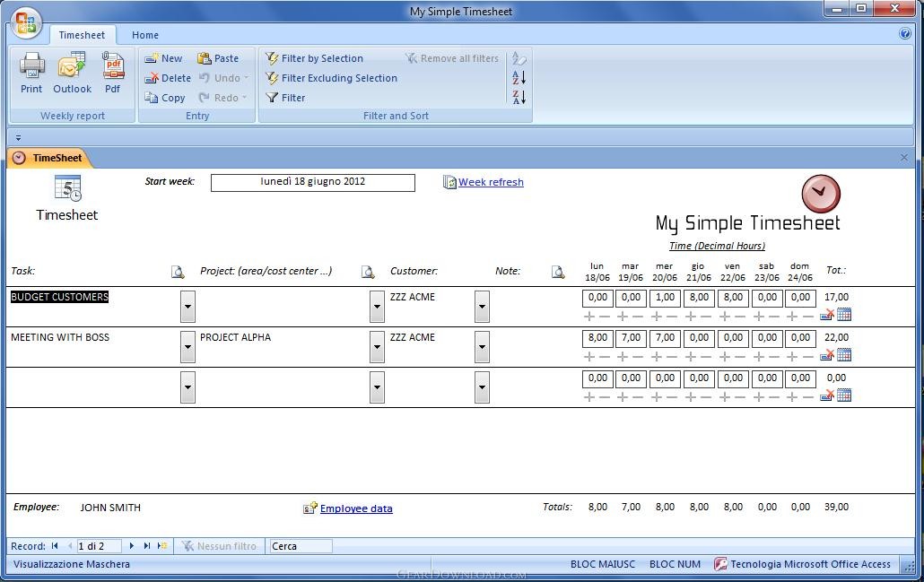Increase lun hours on BUDGET CUSTOMERS row
The width and height of the screenshot is (924, 582).
pyautogui.click(x=588, y=317)
